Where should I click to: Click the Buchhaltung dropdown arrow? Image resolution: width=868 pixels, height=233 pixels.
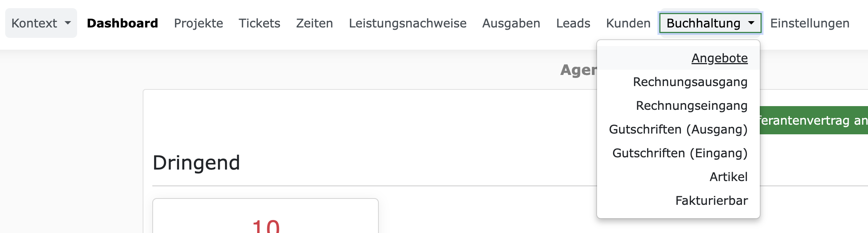tap(752, 23)
